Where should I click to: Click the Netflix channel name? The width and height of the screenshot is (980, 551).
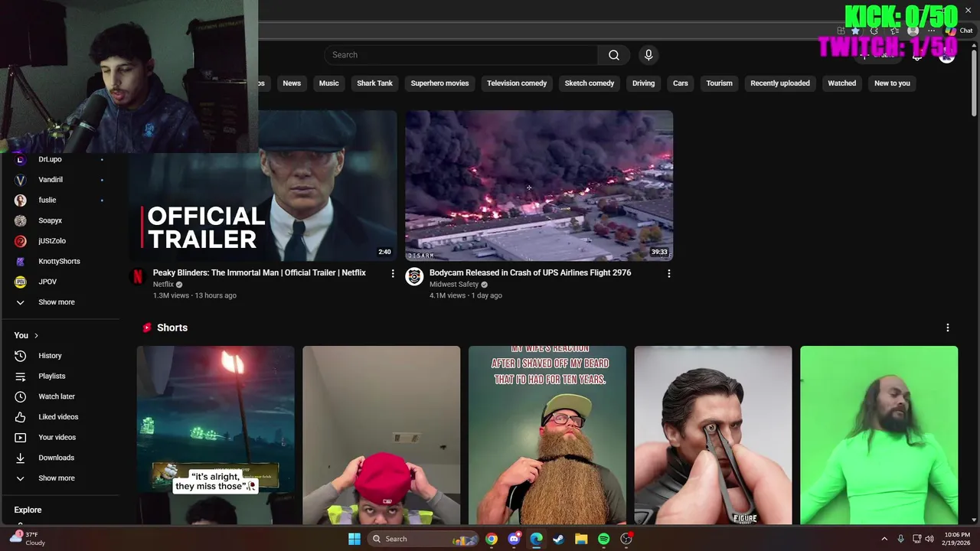click(x=163, y=285)
